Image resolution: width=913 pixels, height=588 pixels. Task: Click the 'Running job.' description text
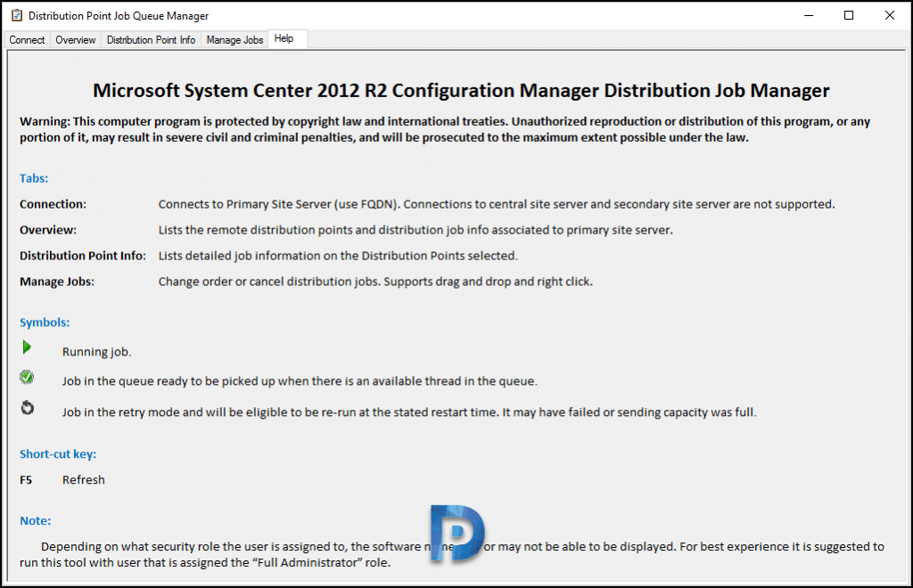96,352
